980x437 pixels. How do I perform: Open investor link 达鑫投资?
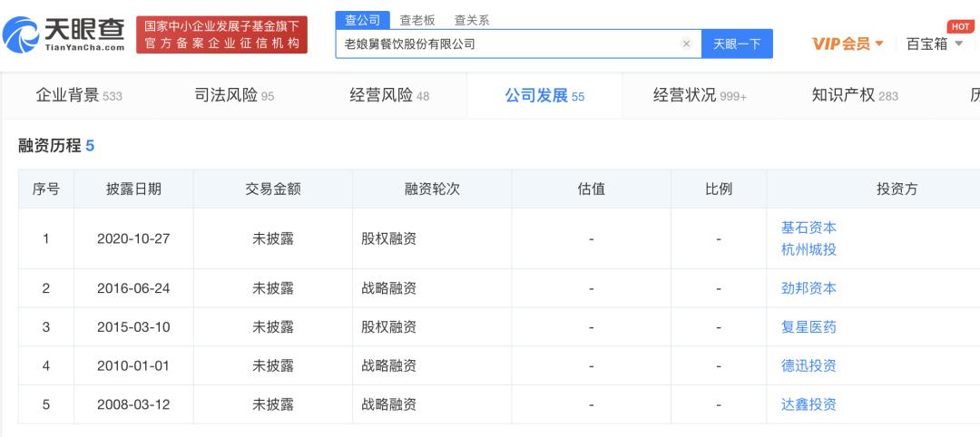(x=808, y=404)
